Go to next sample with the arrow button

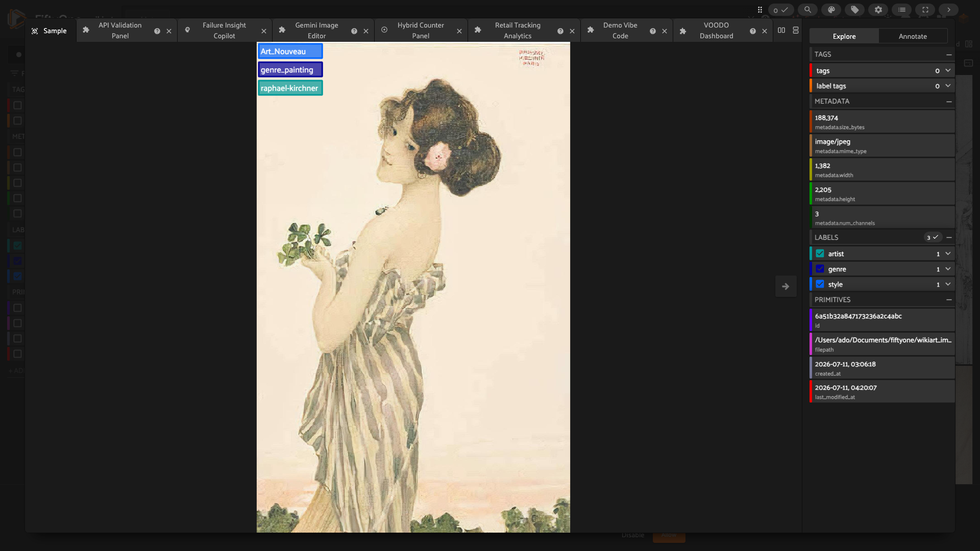pyautogui.click(x=786, y=286)
